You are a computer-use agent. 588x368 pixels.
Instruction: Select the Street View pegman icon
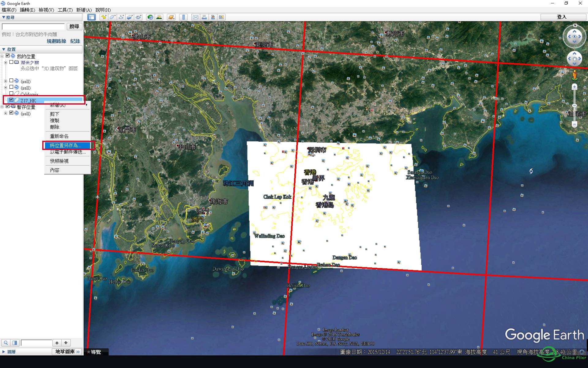575,75
